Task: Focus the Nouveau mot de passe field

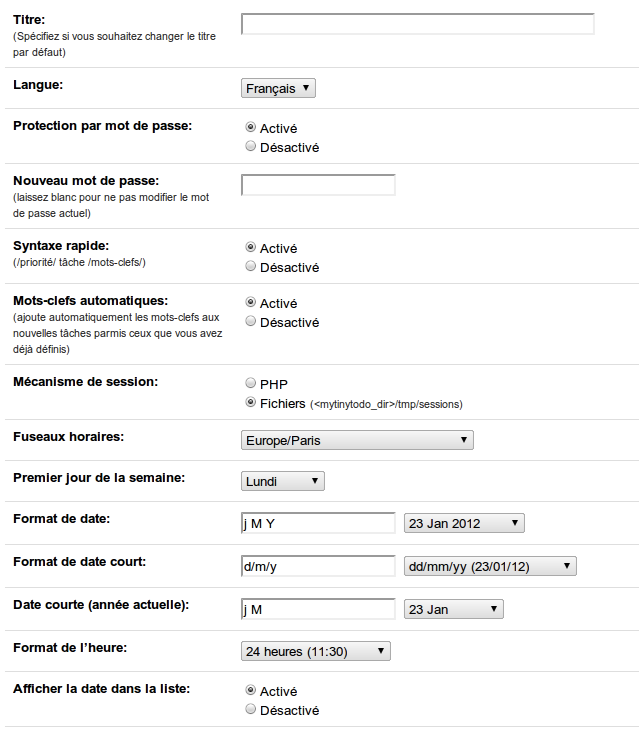Action: tap(318, 185)
